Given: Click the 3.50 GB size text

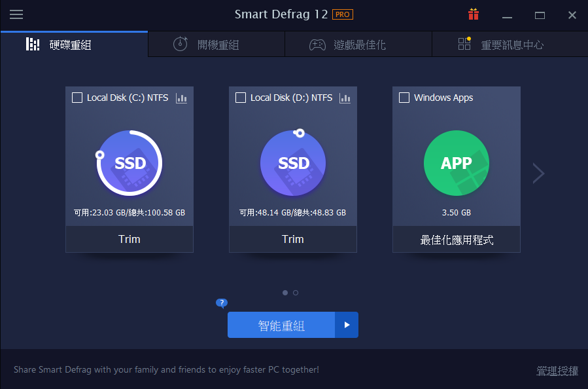Looking at the screenshot, I should tap(457, 213).
